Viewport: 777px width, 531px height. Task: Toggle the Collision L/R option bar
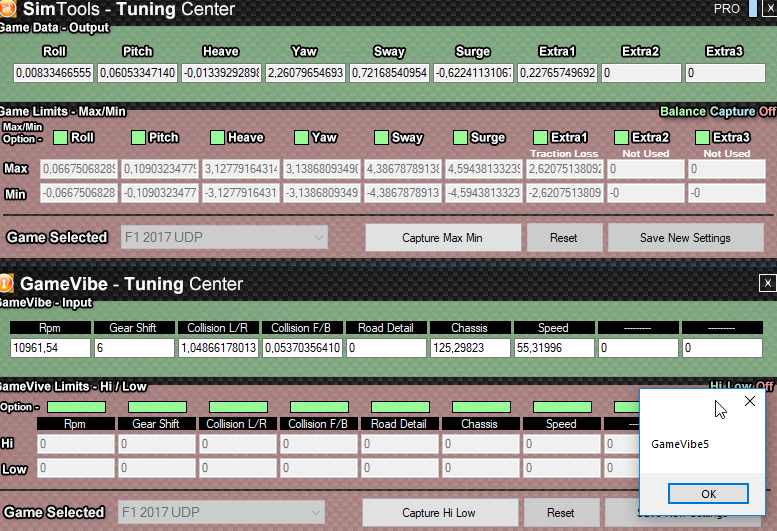(238, 407)
